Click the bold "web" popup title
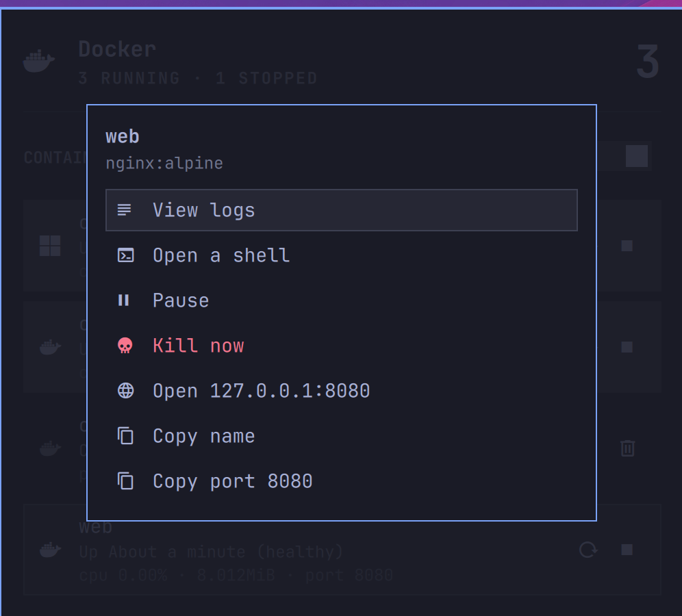The width and height of the screenshot is (682, 616). click(x=122, y=136)
